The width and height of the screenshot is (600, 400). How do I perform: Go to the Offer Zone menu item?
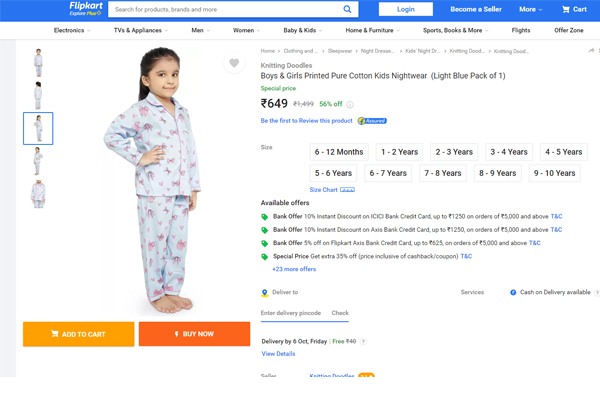[x=569, y=30]
